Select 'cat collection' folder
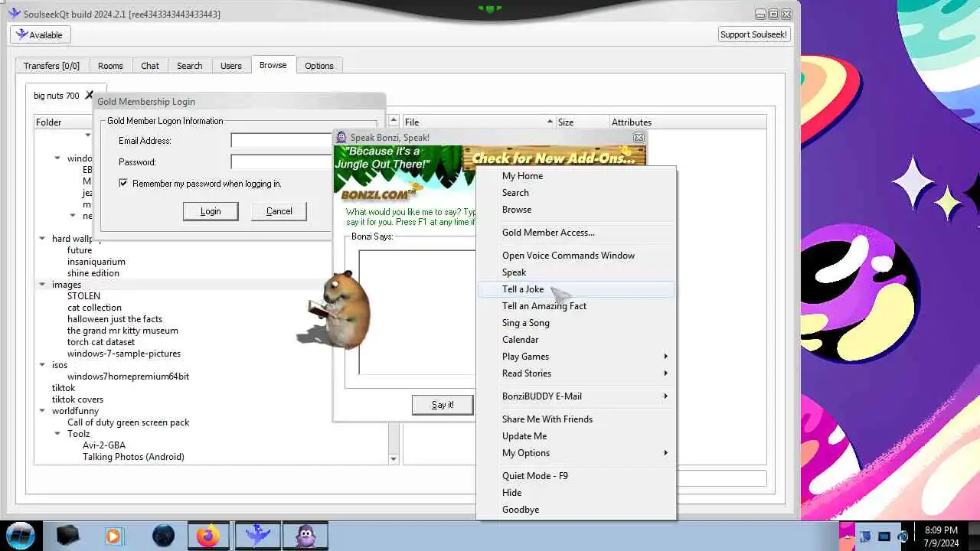Screen dimensions: 980x551 point(94,308)
